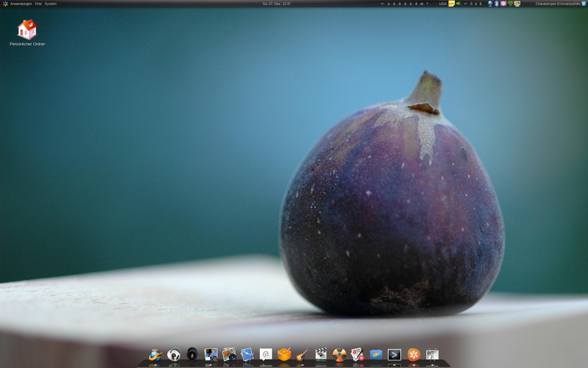Image resolution: width=588 pixels, height=368 pixels.
Task: Insert the æ character from palette
Action: tap(422, 4)
